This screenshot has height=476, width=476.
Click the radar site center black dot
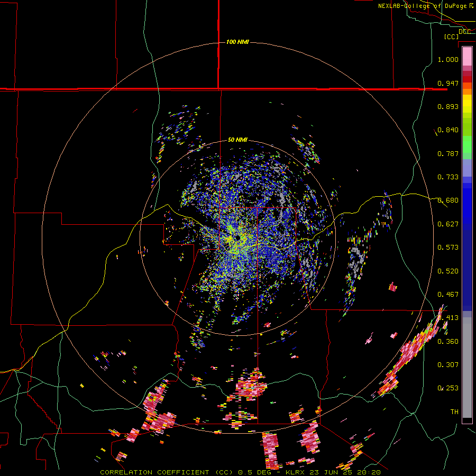click(237, 237)
